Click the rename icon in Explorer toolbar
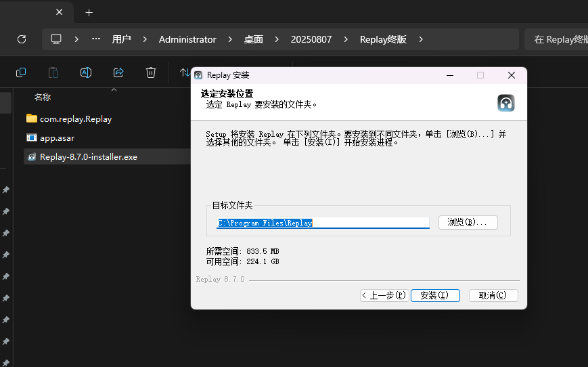588x367 pixels. coord(86,72)
